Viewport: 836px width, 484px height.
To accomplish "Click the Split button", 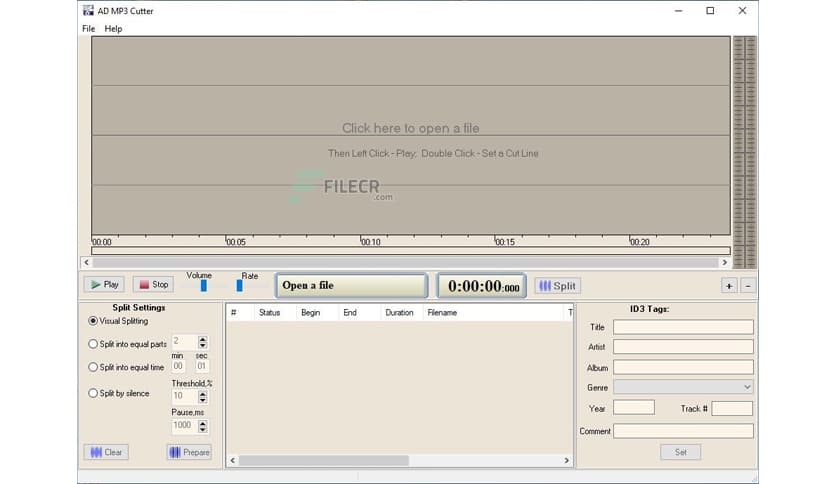I will click(558, 286).
